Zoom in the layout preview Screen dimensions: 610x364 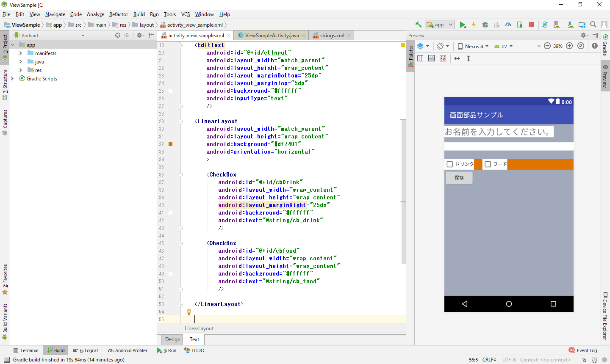click(569, 46)
